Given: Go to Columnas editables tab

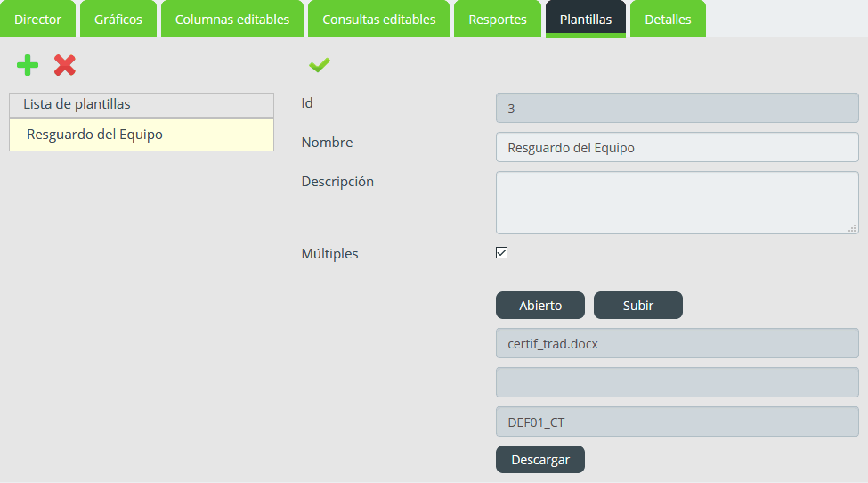Looking at the screenshot, I should coord(232,20).
